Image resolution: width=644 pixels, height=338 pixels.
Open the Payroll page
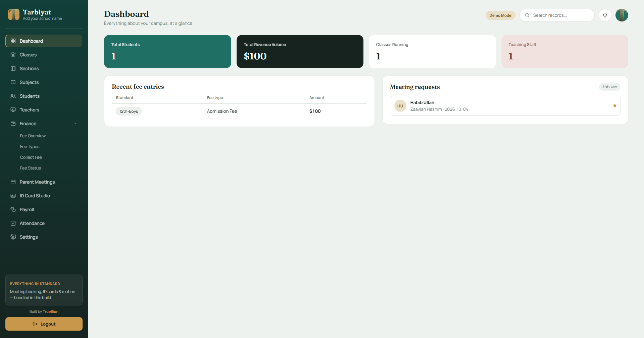click(44, 209)
